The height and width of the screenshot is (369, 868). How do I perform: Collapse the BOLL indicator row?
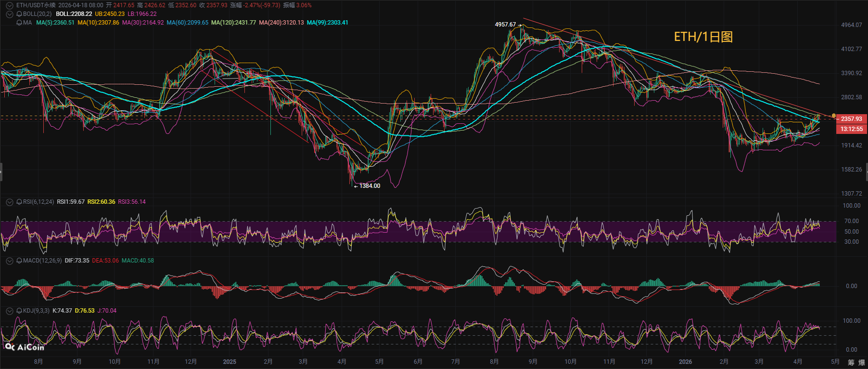tap(10, 14)
